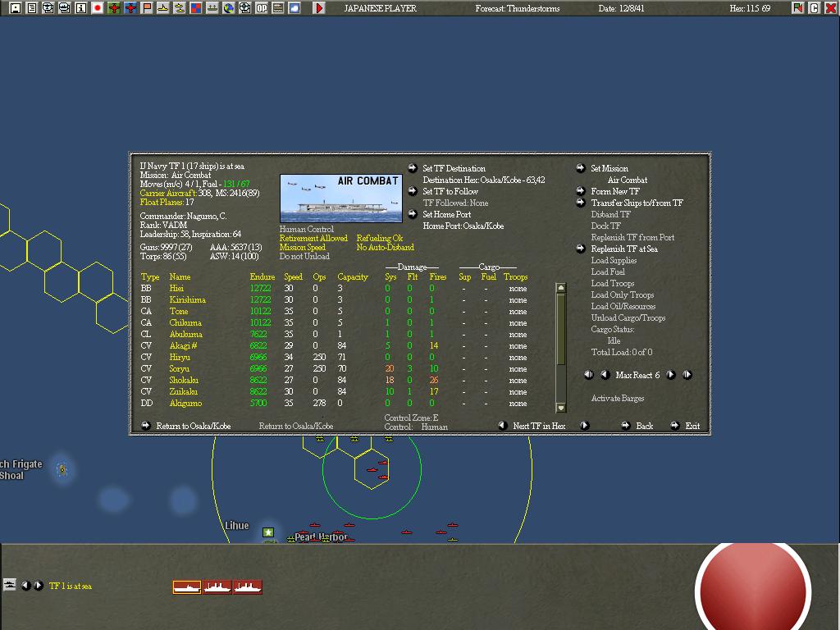The image size is (840, 630).
Task: Click Set TF Destination label
Action: coord(454,168)
